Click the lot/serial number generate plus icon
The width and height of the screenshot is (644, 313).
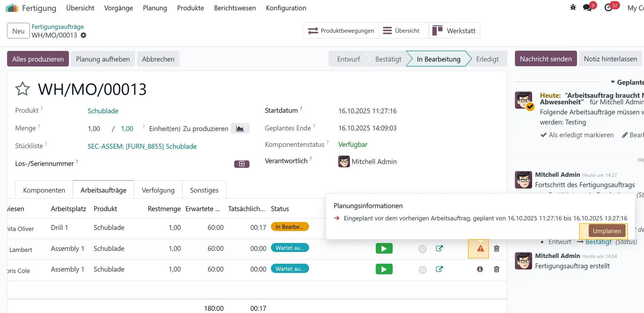(x=241, y=164)
